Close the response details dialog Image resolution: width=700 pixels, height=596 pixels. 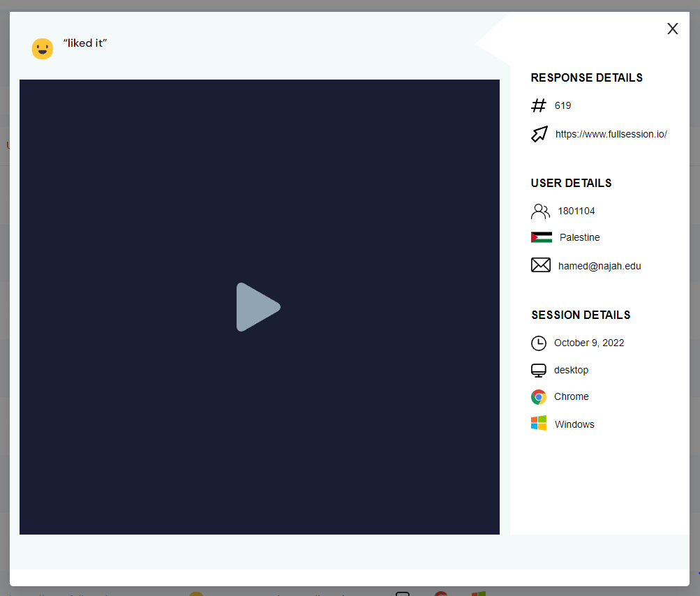point(672,29)
